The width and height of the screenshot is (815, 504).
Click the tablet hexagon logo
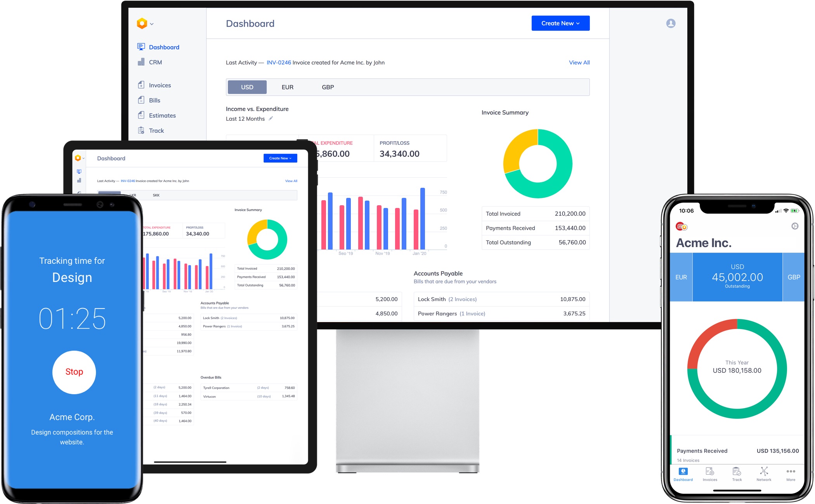(78, 158)
